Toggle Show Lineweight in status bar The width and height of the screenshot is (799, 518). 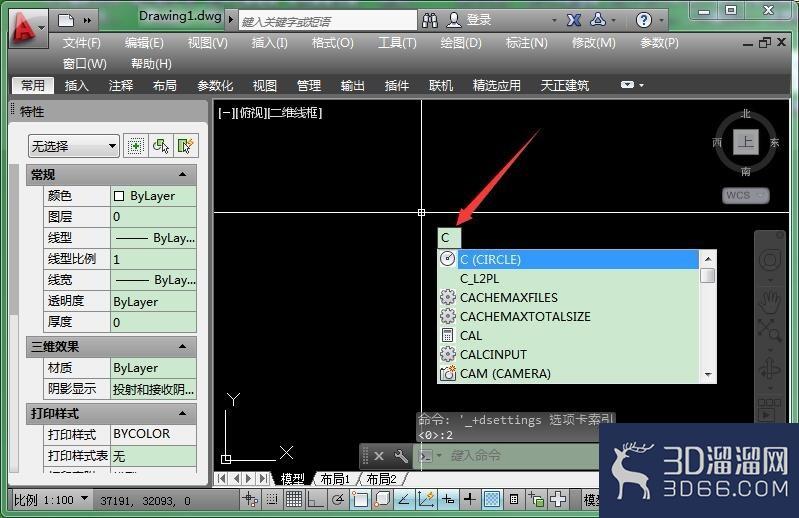(470, 499)
